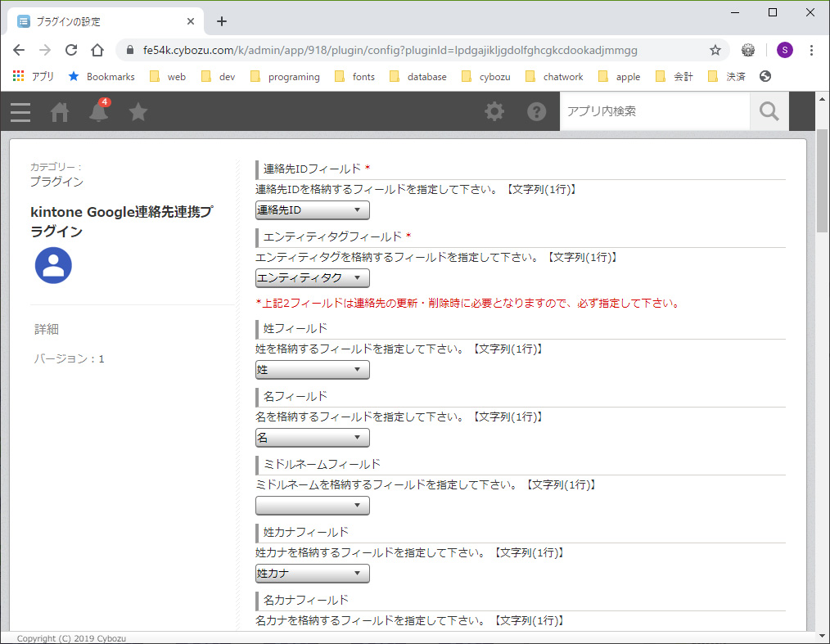The width and height of the screenshot is (830, 644).
Task: Open the browser home page
Action: (97, 50)
